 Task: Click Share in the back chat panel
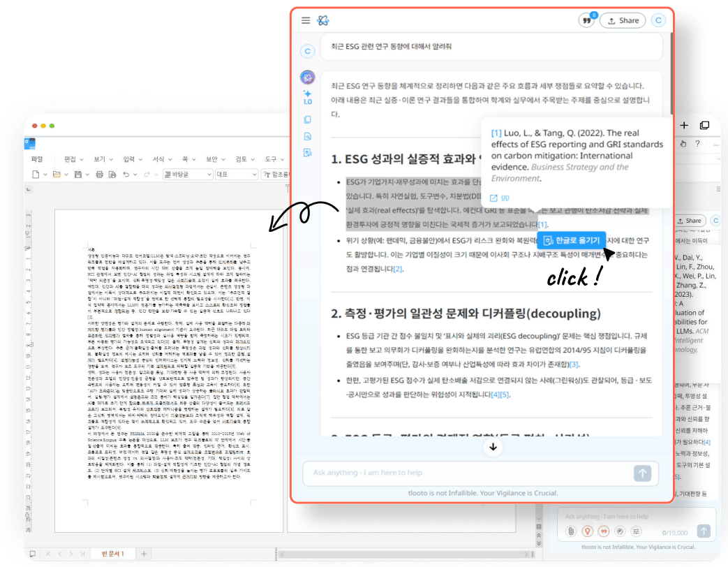coord(690,221)
